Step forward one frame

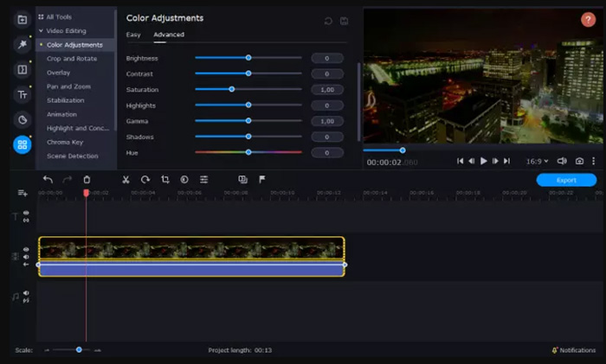[495, 161]
